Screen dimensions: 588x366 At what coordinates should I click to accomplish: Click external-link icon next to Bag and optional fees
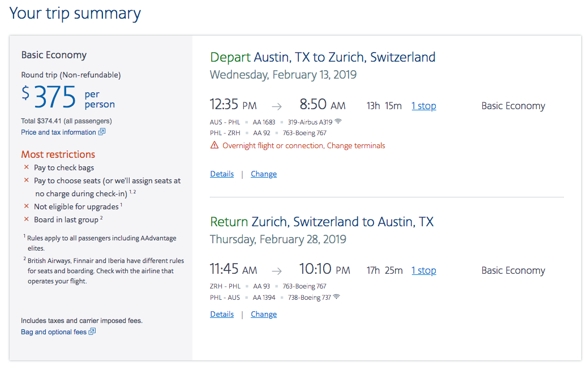(x=92, y=331)
